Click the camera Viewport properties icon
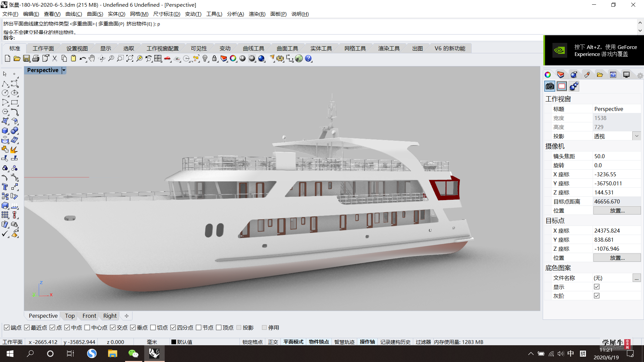644x362 pixels. click(549, 86)
